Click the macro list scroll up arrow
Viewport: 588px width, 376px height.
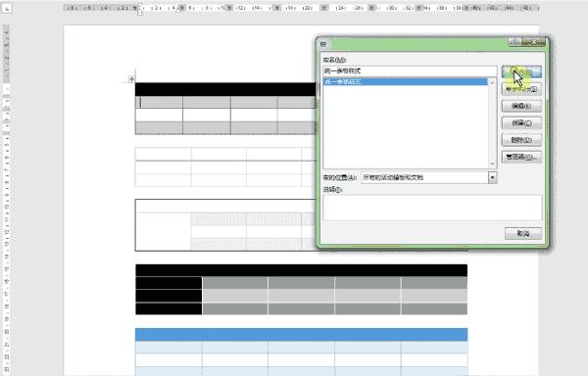pyautogui.click(x=492, y=82)
